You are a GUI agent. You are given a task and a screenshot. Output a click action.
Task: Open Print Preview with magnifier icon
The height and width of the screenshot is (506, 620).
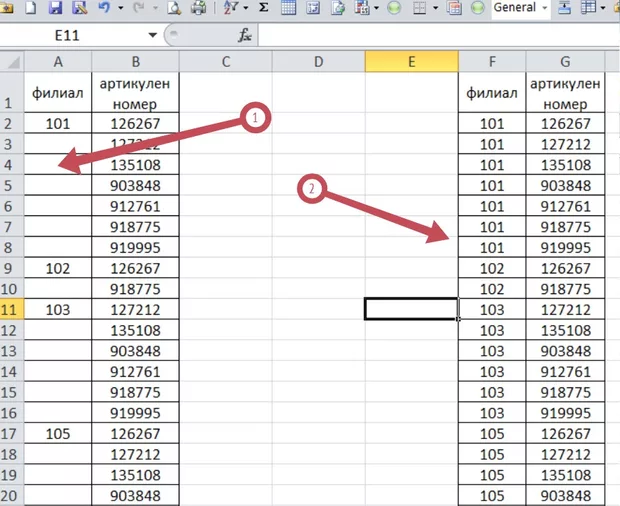click(x=174, y=8)
